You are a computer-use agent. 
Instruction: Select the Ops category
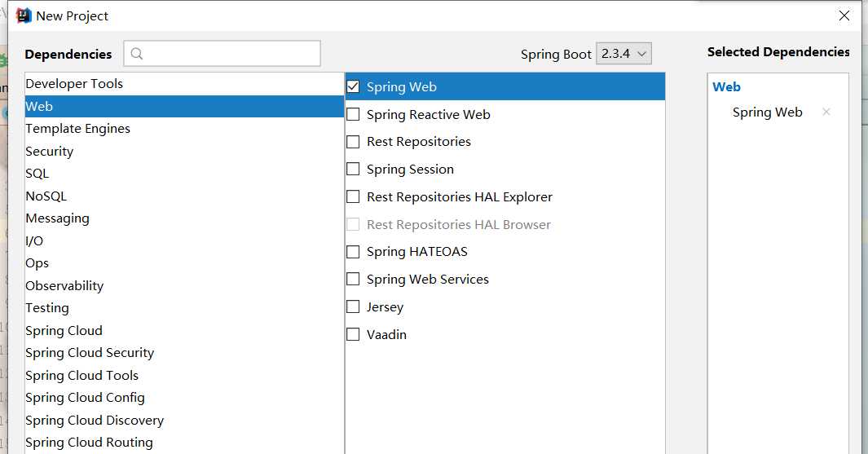(184, 263)
